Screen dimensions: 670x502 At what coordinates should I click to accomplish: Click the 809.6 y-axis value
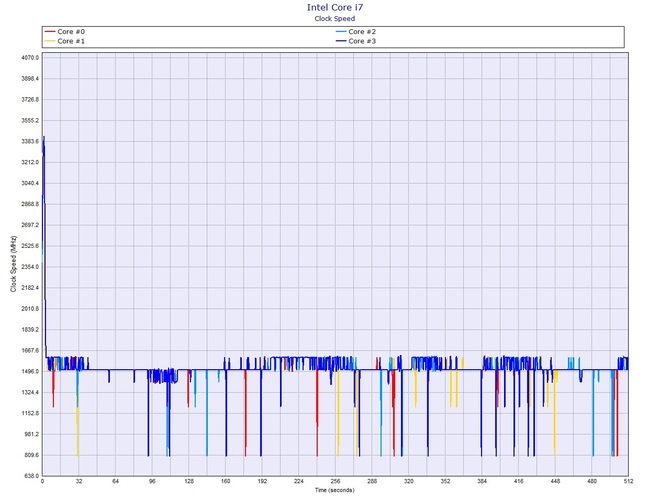32,455
